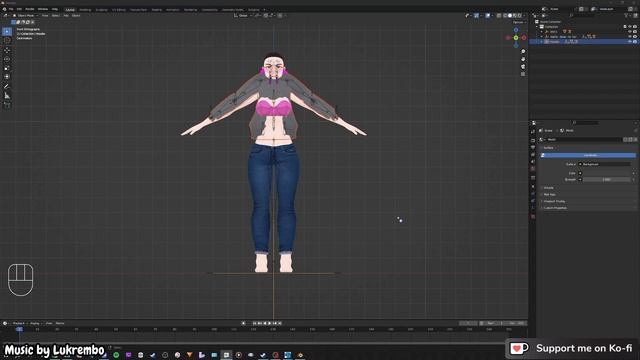This screenshot has height=360, width=640.
Task: Expand the Volume panel
Action: (x=548, y=188)
